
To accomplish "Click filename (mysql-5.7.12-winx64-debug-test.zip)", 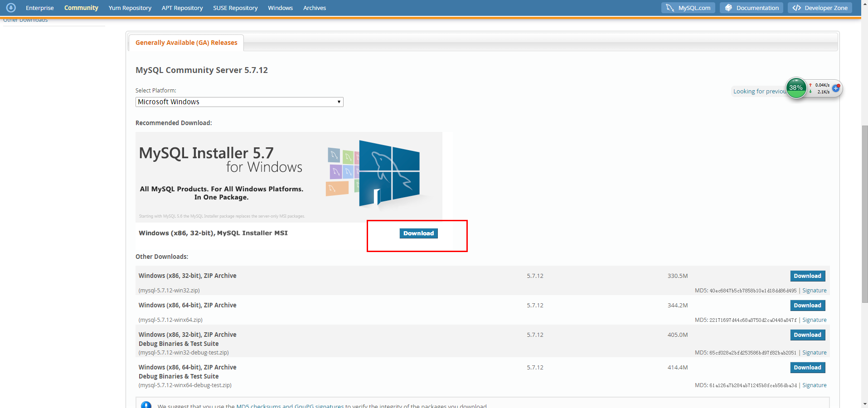I will pos(185,385).
